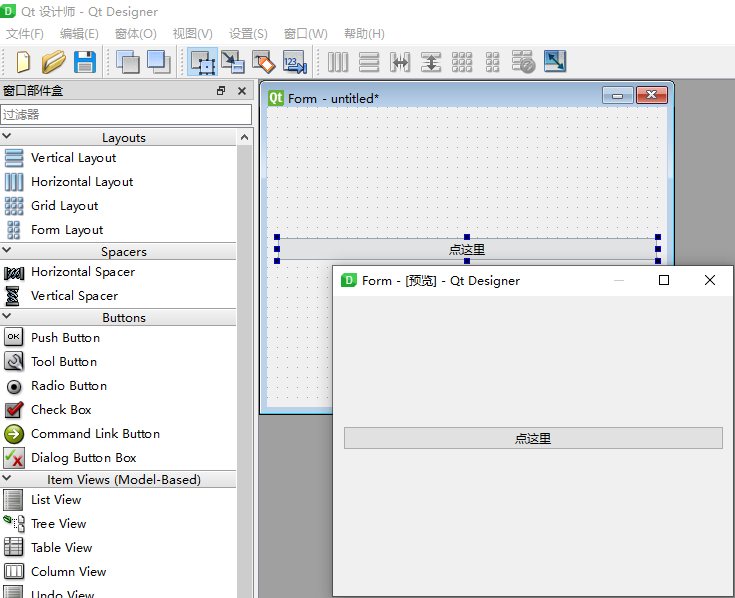Apply Lay Out Vertically toolbar icon
This screenshot has width=735, height=598.
pyautogui.click(x=369, y=62)
